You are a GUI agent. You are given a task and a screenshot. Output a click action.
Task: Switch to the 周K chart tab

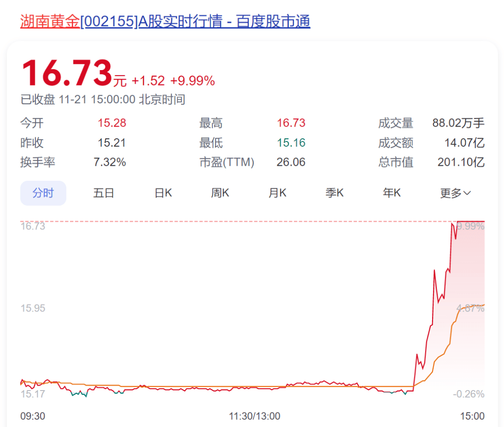tap(220, 193)
